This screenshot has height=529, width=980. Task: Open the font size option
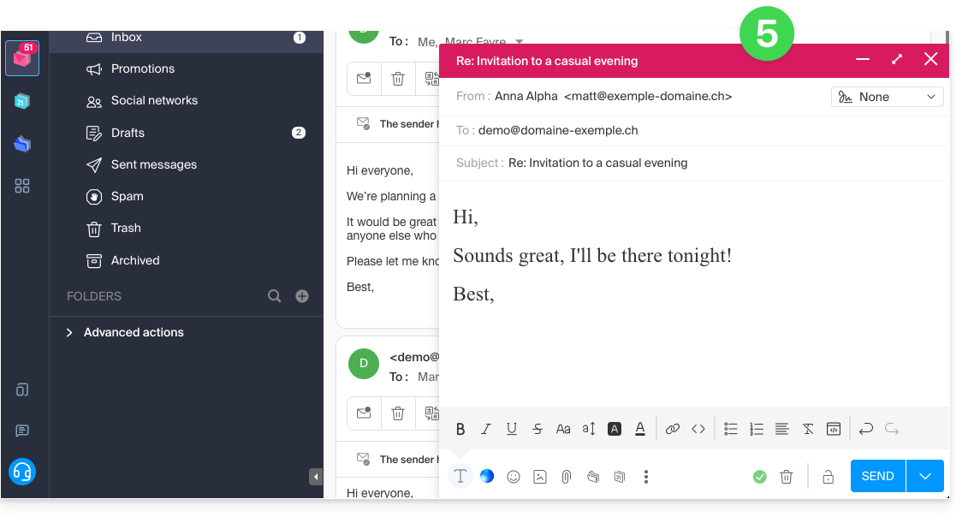[x=589, y=429]
